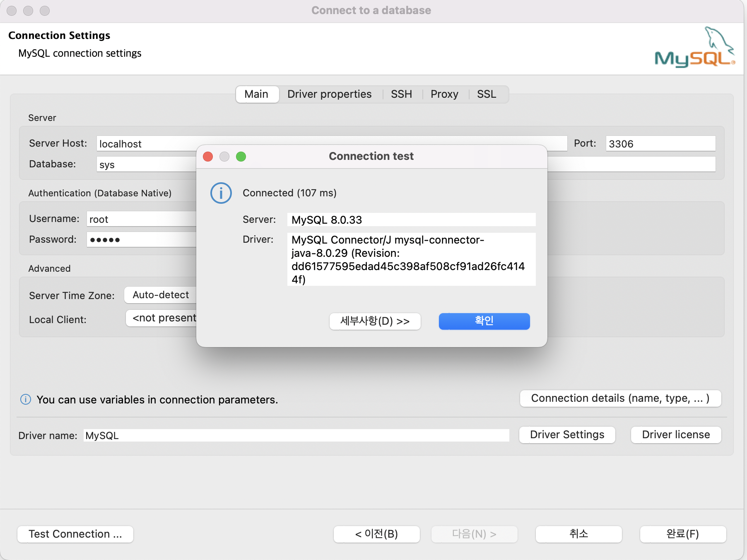Open the Driver properties tab
The height and width of the screenshot is (560, 747).
pos(330,94)
